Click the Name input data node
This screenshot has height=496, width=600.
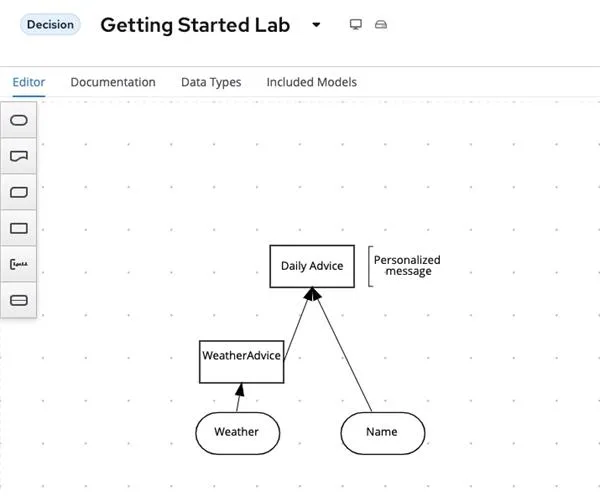tap(382, 432)
